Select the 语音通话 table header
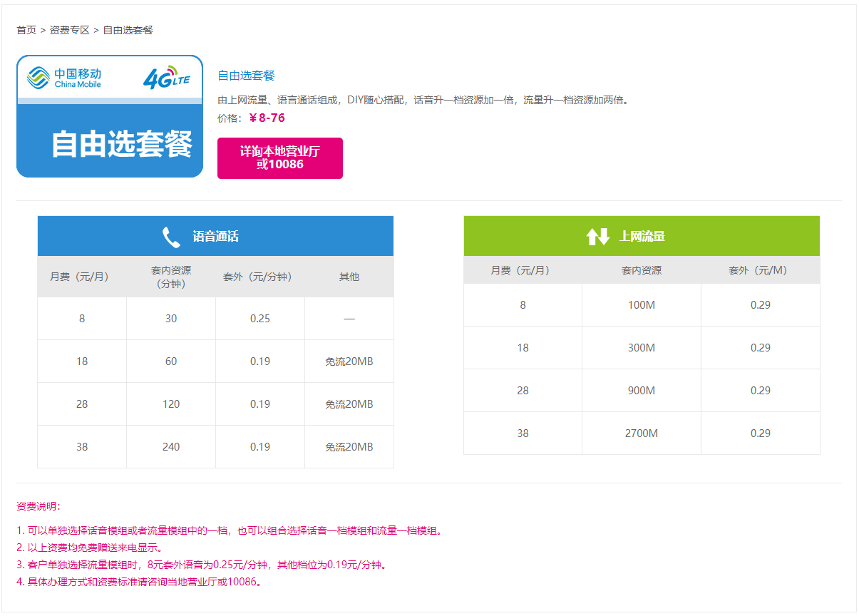 click(x=215, y=237)
